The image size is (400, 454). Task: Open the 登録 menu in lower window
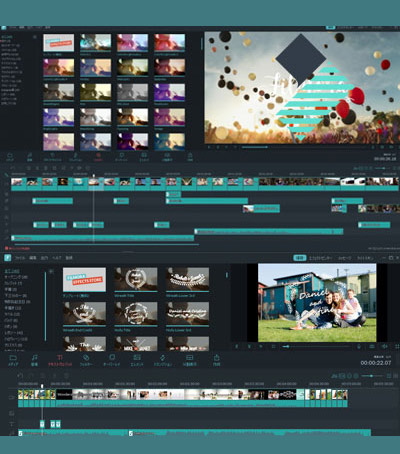tap(69, 258)
